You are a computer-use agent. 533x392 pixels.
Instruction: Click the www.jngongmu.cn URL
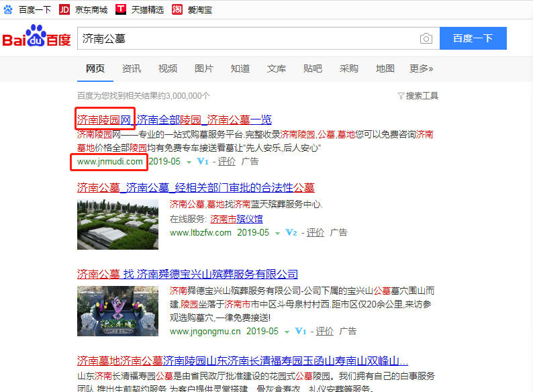(x=205, y=331)
